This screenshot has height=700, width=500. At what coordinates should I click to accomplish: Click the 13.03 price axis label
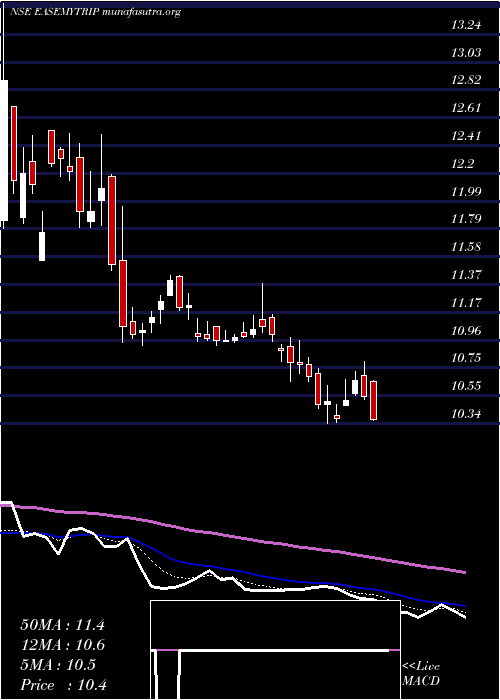click(x=466, y=53)
